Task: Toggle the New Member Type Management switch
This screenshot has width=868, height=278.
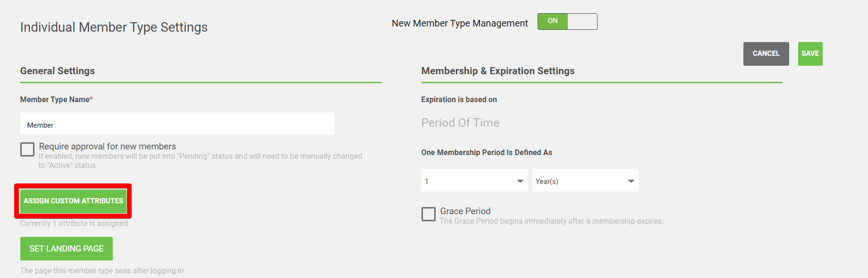Action: [567, 21]
